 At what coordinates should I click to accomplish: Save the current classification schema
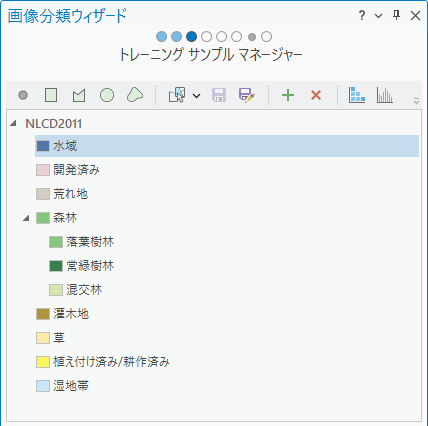(x=219, y=95)
